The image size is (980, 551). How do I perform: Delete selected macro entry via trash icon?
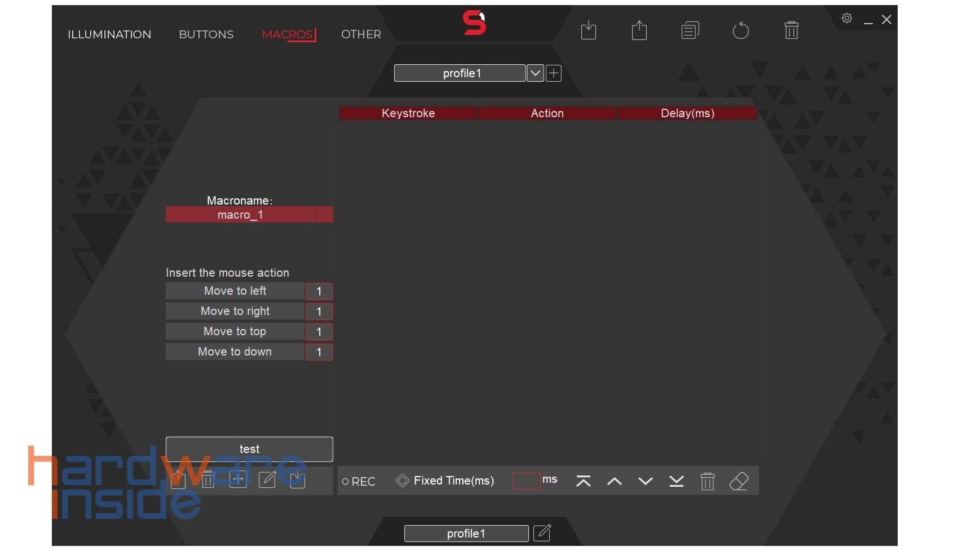(707, 482)
